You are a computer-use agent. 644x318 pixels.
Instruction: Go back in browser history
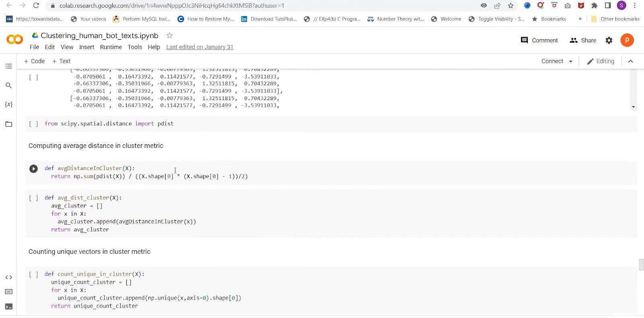point(9,6)
